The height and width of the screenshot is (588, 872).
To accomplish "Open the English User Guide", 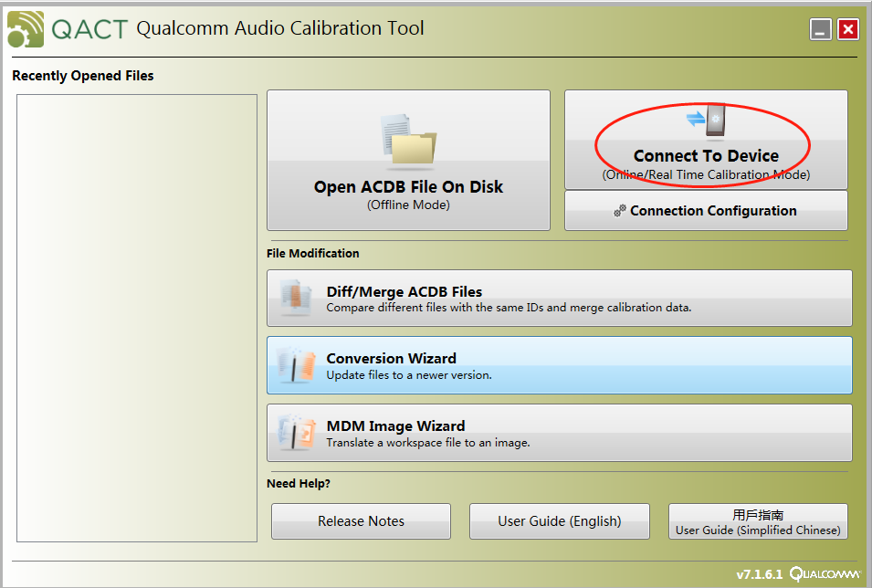I will pos(559,520).
